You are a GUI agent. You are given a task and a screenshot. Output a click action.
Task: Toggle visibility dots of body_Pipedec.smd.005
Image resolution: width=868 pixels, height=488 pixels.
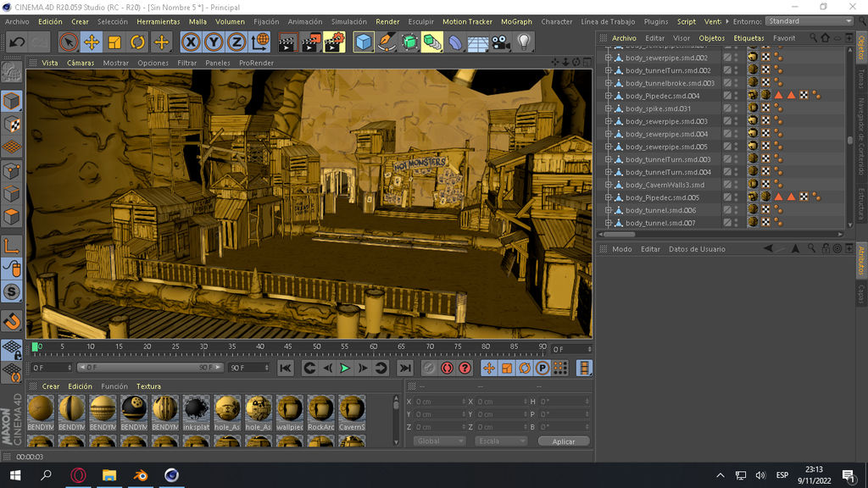737,197
